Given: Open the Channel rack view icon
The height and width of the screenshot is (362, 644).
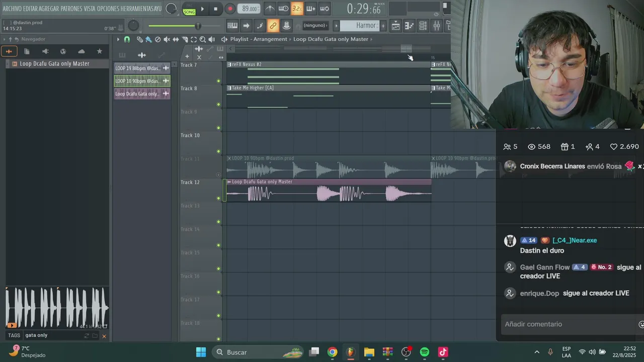Looking at the screenshot, I should tap(423, 26).
